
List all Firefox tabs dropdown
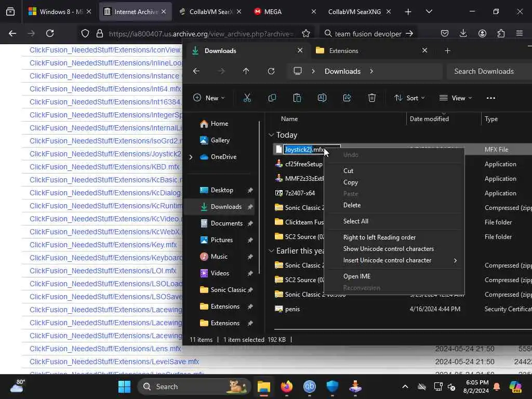point(429,11)
